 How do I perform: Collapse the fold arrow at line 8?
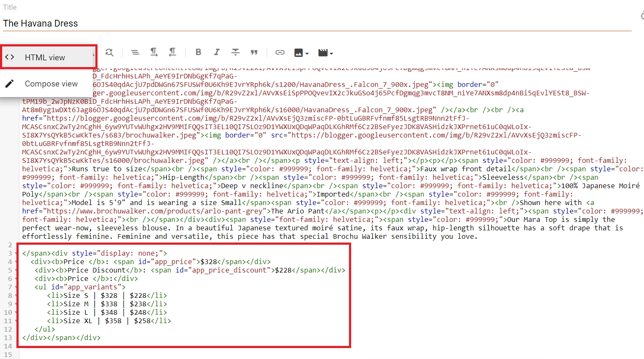pyautogui.click(x=16, y=296)
